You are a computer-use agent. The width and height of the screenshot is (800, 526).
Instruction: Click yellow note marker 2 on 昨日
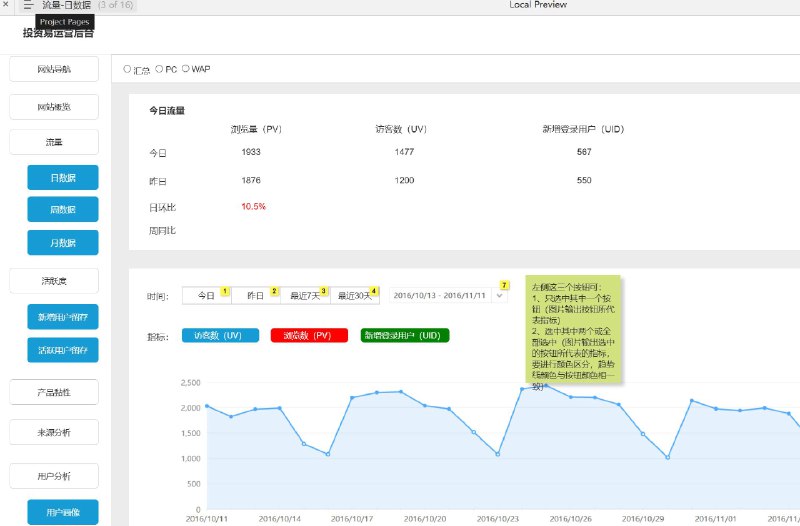coord(274,291)
